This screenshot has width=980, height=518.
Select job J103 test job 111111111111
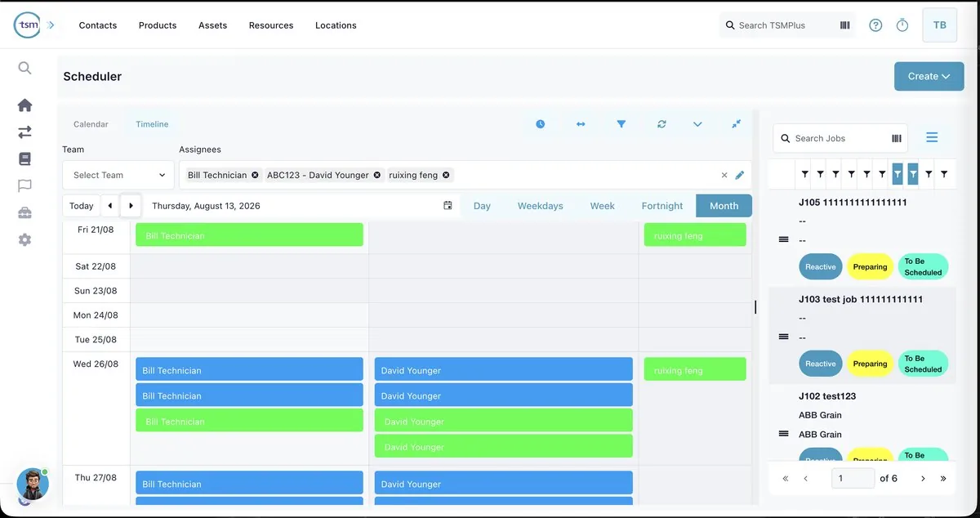click(x=861, y=299)
